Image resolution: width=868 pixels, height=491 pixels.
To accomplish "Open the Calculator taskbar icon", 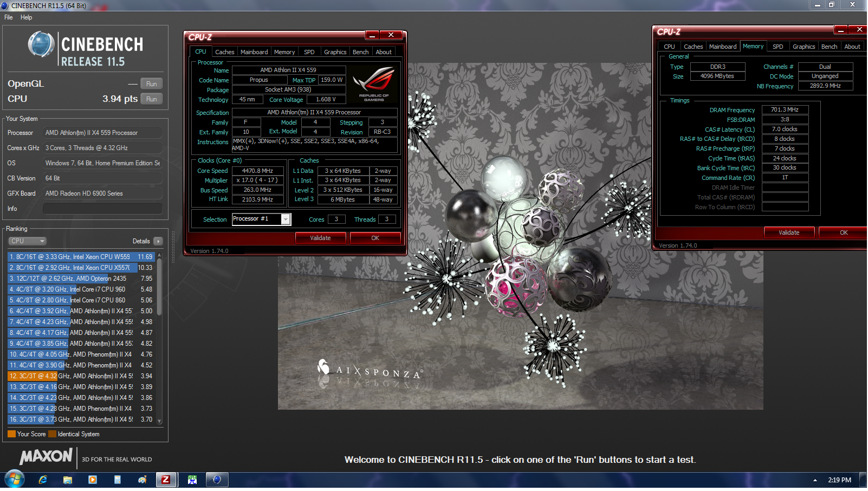I will [118, 480].
